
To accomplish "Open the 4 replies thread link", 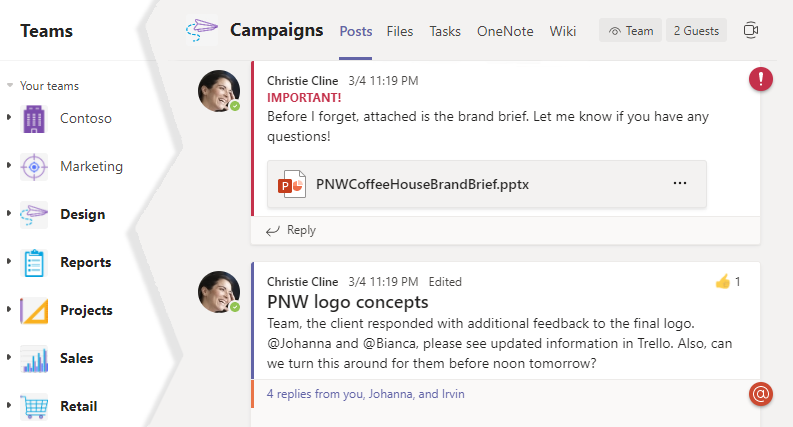I will coord(365,394).
